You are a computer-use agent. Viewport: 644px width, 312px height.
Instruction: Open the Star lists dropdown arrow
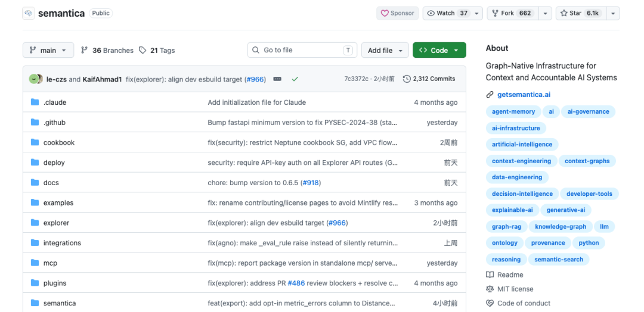[613, 13]
